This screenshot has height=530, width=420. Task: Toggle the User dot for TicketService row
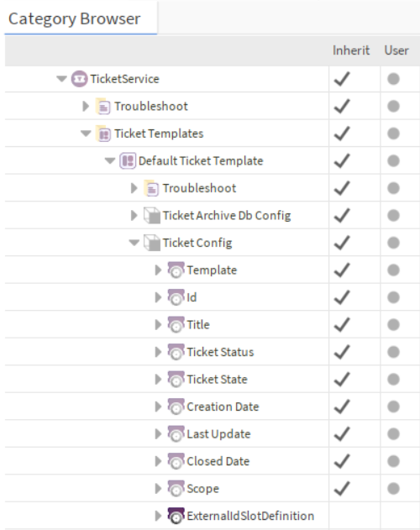393,79
